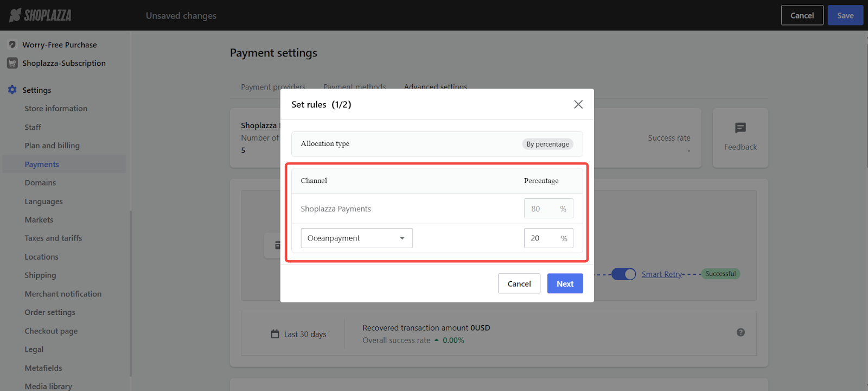The image size is (868, 391).
Task: Click the Success rate label
Action: click(x=669, y=138)
